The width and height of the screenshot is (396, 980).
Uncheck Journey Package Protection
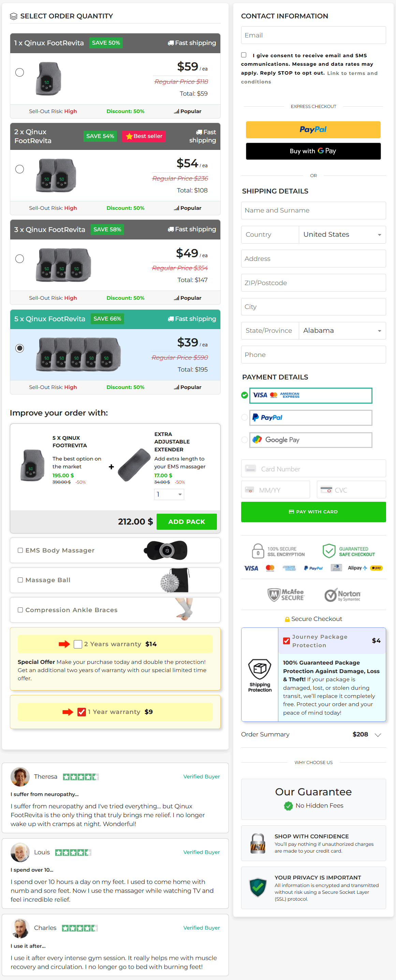click(x=286, y=641)
